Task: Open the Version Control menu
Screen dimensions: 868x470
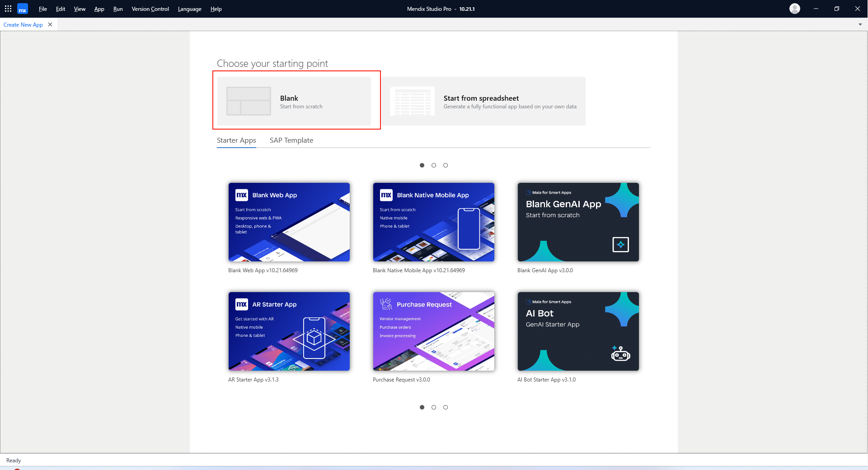Action: pyautogui.click(x=150, y=9)
